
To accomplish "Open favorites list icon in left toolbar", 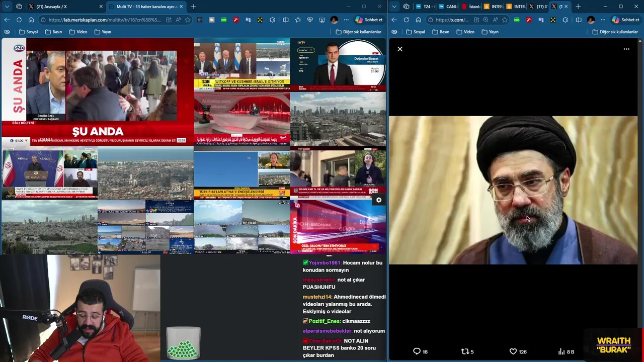I will pos(298,20).
